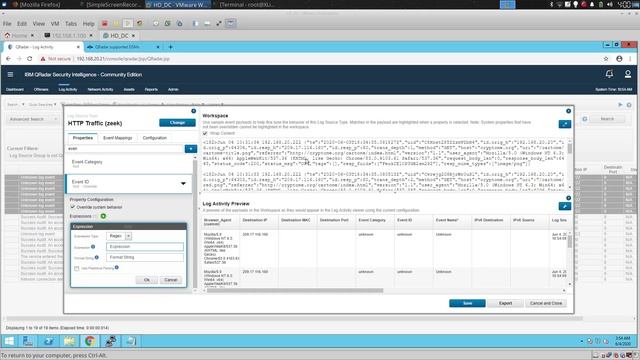640x360 pixels.
Task: Enable the Use Predictive Parsing checkbox
Action: coord(77,268)
